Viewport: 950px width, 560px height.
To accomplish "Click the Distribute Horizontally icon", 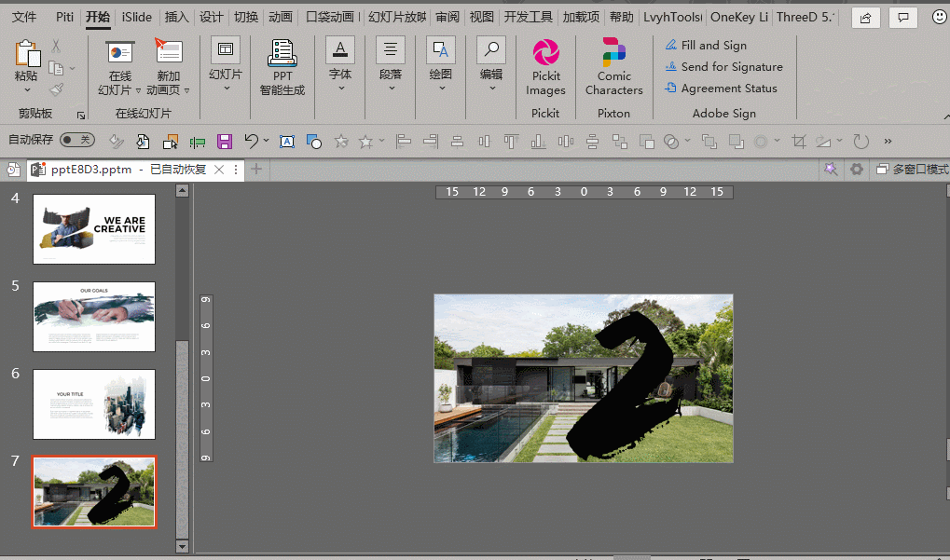I will click(x=565, y=142).
